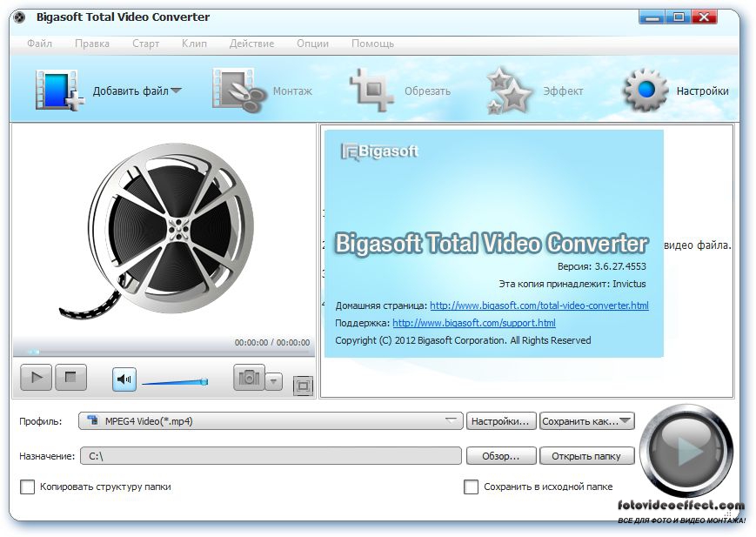756x537 pixels.
Task: Minimize the Bigasoft window
Action: 652,17
